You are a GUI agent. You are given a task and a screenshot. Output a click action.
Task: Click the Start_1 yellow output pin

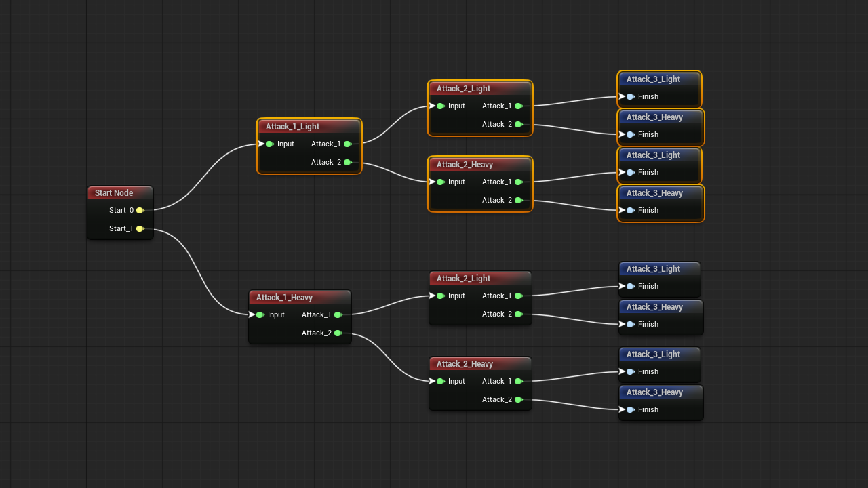140,228
